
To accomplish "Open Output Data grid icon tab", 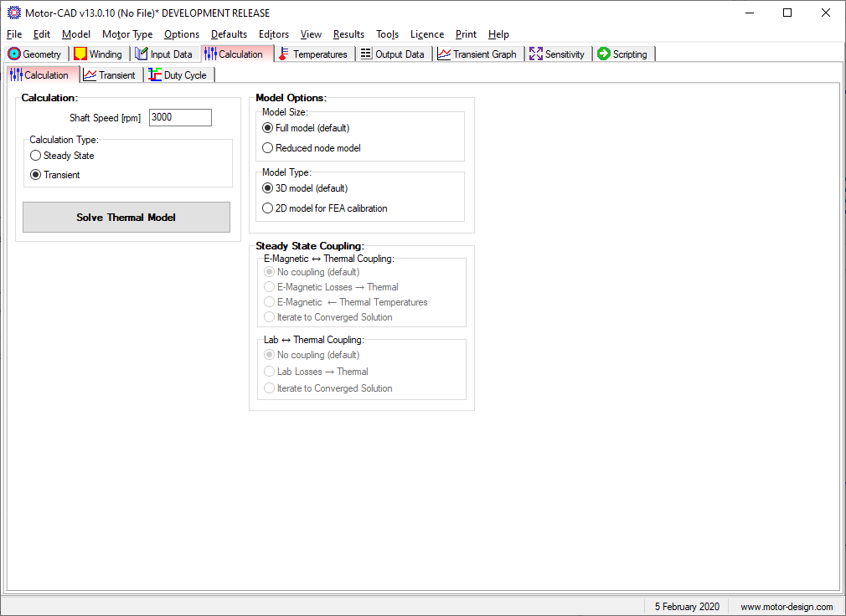I will coord(366,54).
